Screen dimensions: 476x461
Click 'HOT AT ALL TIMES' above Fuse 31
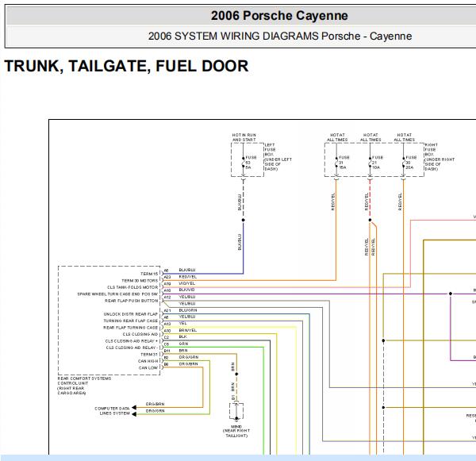pyautogui.click(x=337, y=137)
